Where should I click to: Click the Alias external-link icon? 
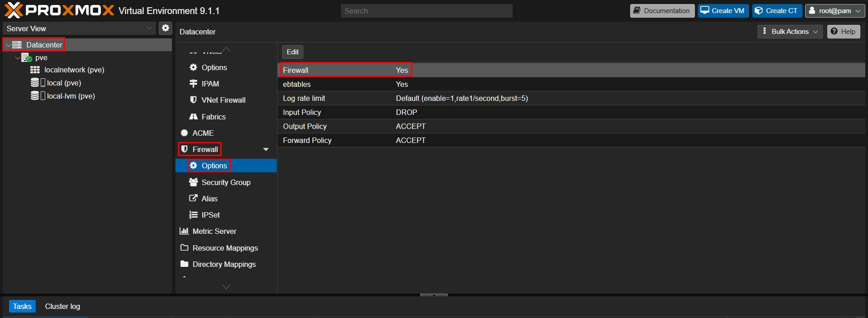(x=193, y=198)
